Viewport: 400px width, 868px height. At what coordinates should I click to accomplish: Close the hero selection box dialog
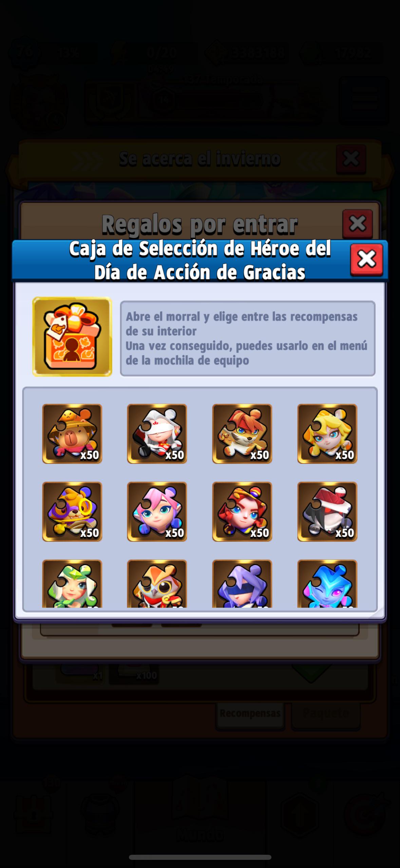tap(366, 259)
